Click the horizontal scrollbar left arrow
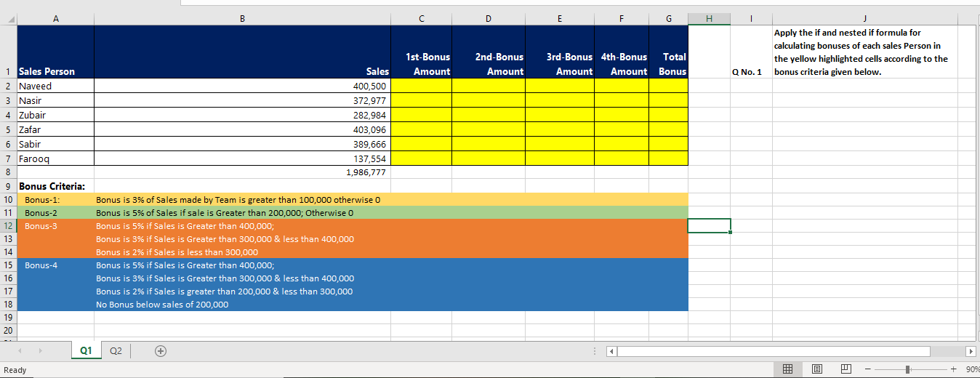This screenshot has width=980, height=378. click(x=611, y=352)
